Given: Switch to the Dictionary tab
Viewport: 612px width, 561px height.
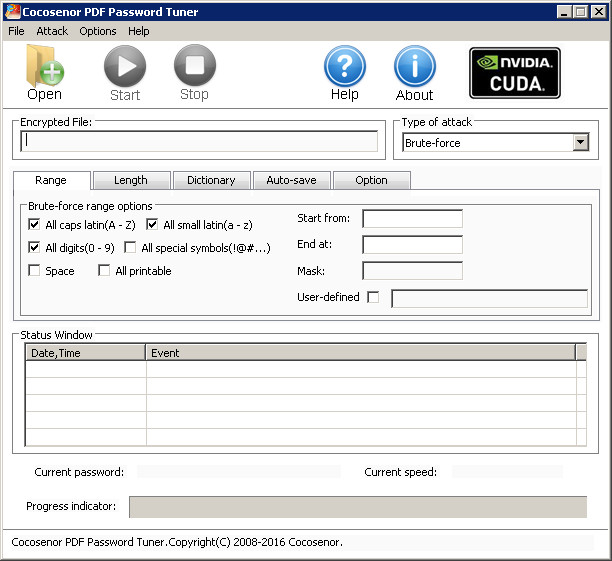Looking at the screenshot, I should click(212, 180).
